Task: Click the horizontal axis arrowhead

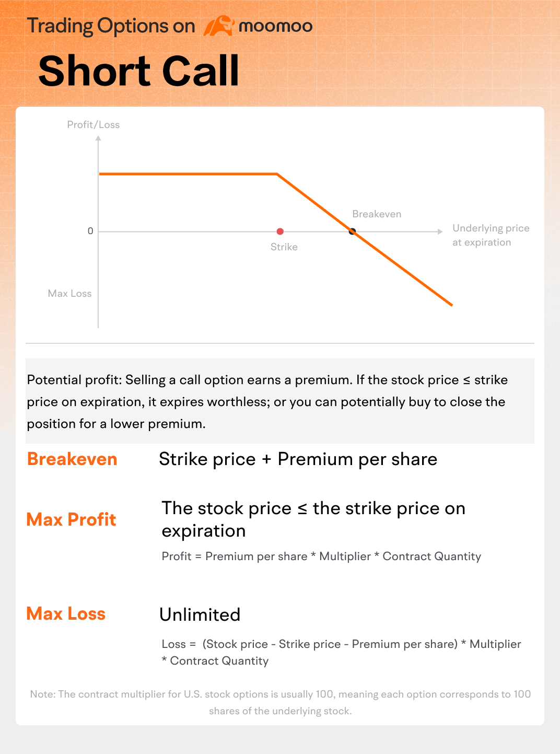Action: pos(440,231)
